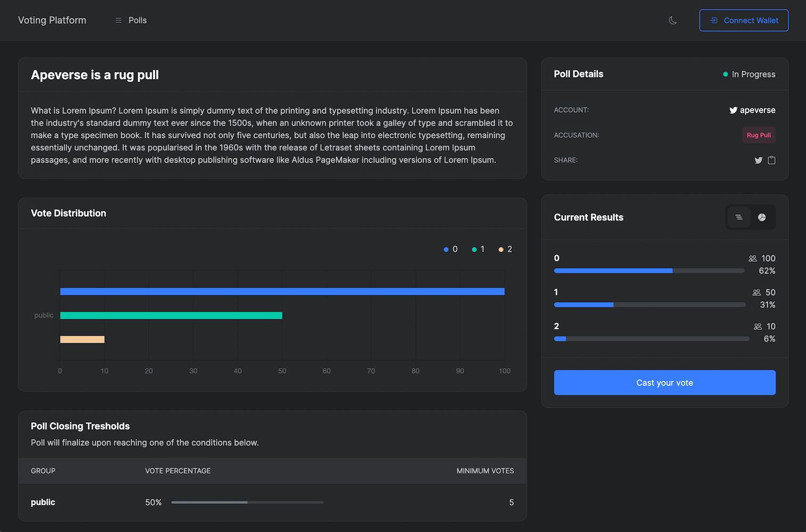The height and width of the screenshot is (532, 806).
Task: Click the option 1 results progress bar
Action: [x=649, y=305]
